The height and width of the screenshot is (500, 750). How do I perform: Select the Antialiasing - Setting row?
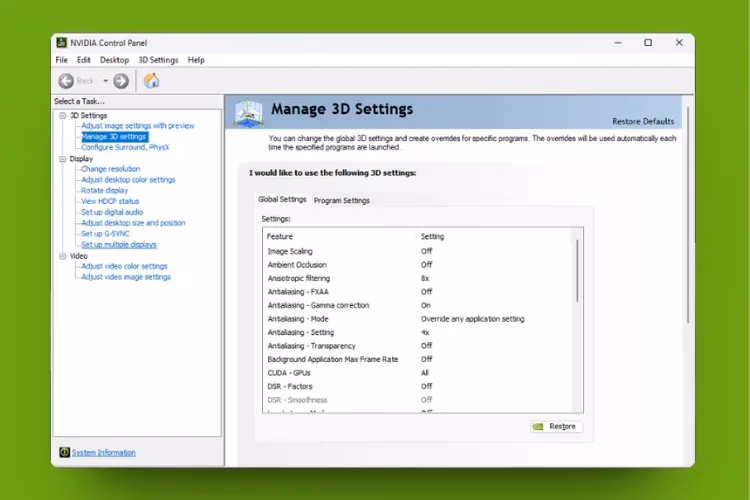pos(419,332)
